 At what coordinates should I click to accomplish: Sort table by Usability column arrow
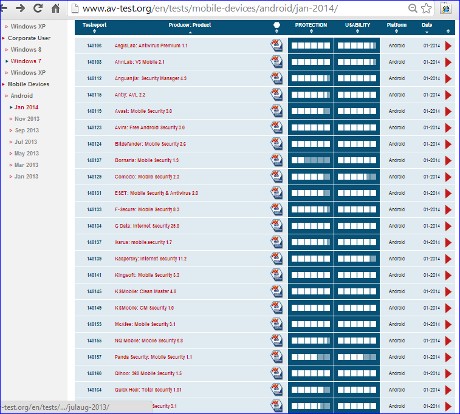(357, 31)
